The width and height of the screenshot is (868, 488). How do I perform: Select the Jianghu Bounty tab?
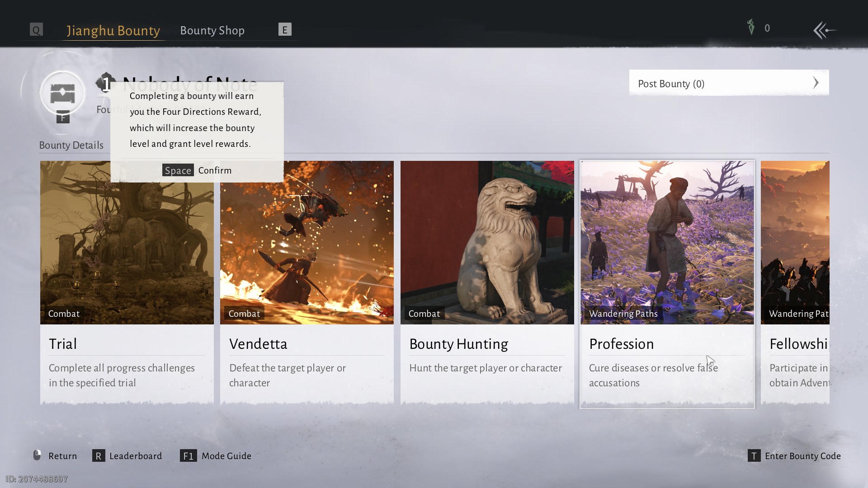click(113, 30)
